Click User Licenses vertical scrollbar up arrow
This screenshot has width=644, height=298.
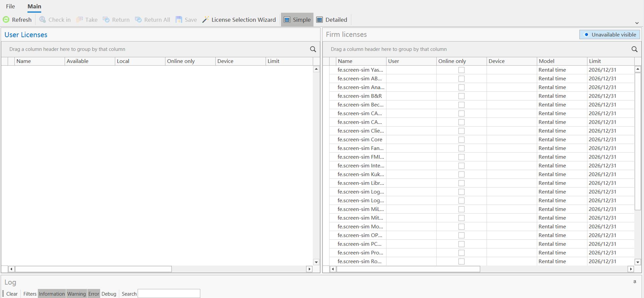pos(316,69)
